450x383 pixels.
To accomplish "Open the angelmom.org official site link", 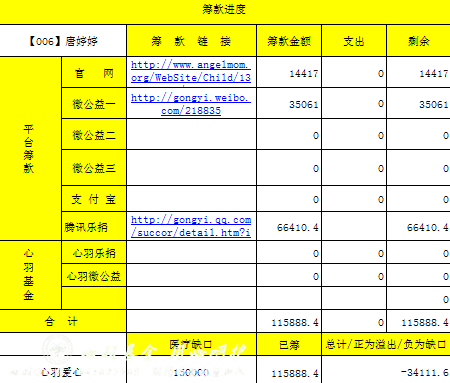I will tap(191, 71).
